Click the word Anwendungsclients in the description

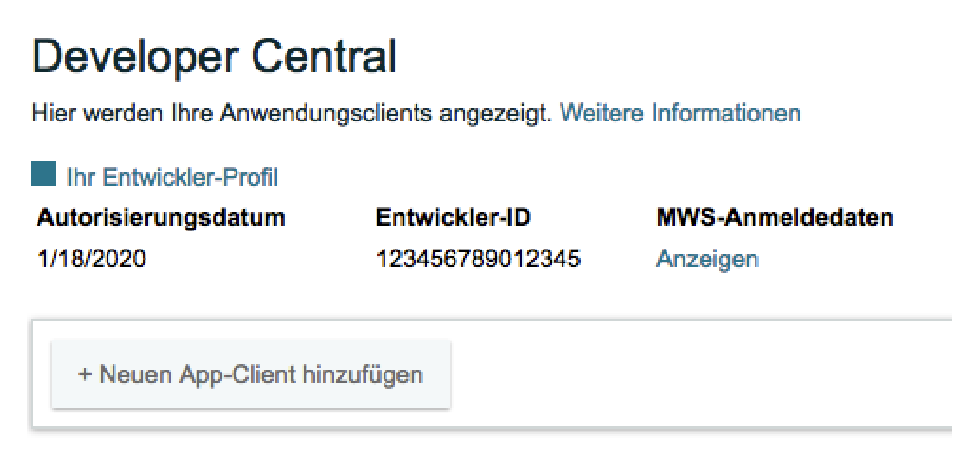pos(326,113)
